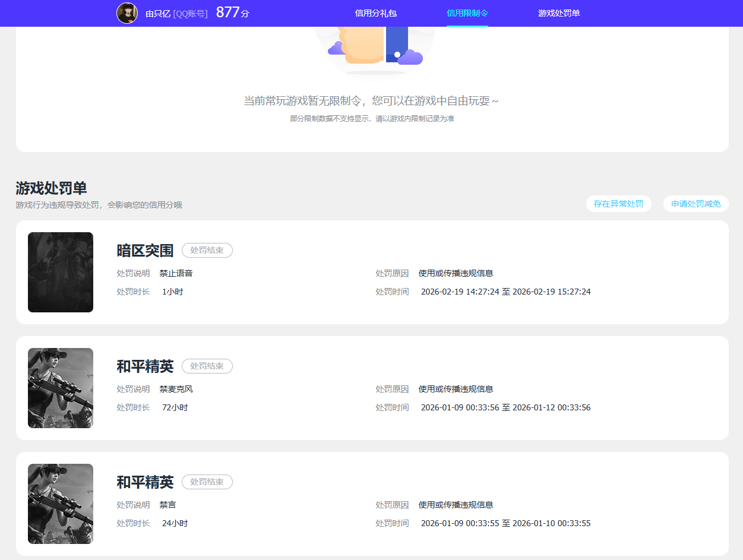Click the 禁止语音 penalty description
Viewport: 743px width, 560px height.
[x=176, y=273]
